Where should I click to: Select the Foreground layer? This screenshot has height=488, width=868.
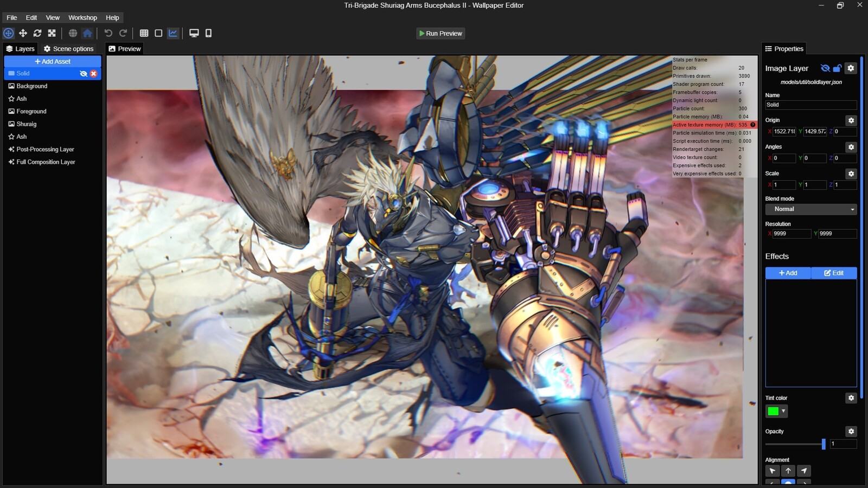pos(53,111)
